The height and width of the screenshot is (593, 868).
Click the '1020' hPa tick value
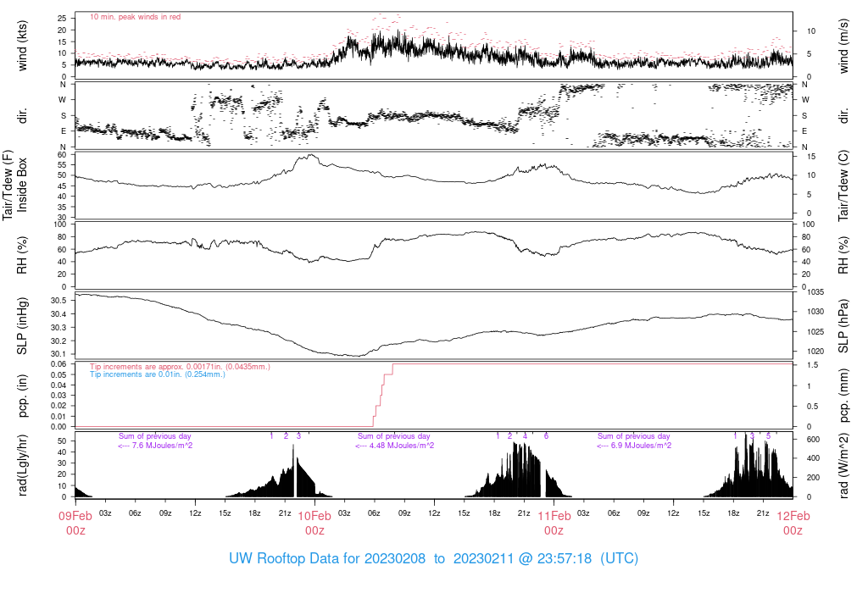[x=815, y=352]
